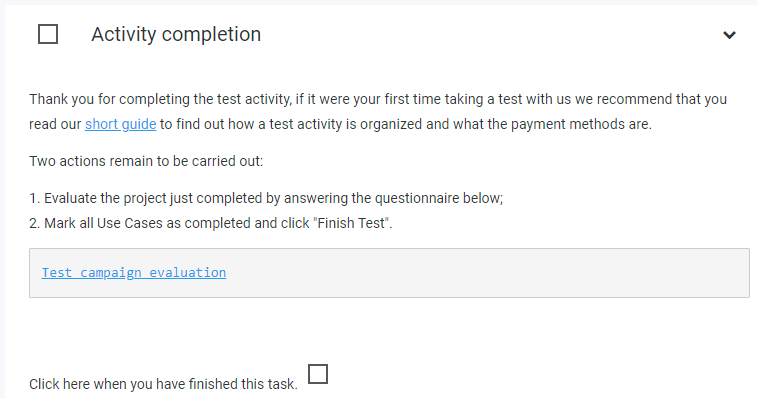The image size is (757, 399).
Task: Collapse the Activity completion section chevron
Action: point(729,35)
